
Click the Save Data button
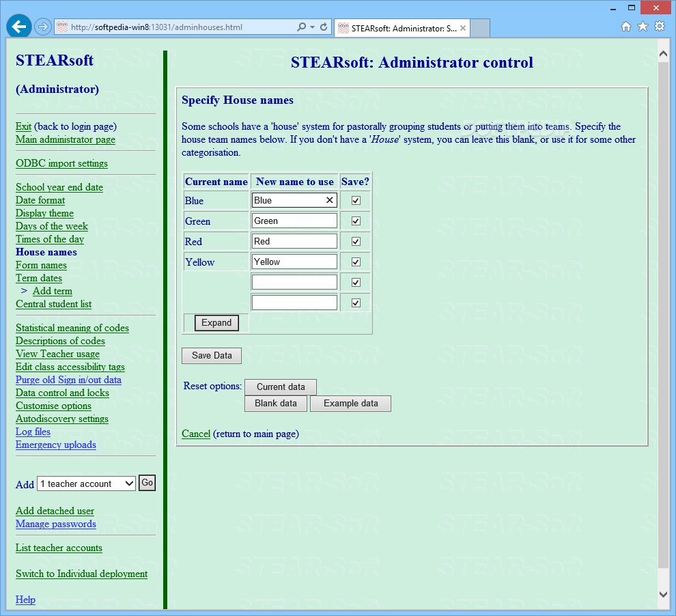pos(212,356)
